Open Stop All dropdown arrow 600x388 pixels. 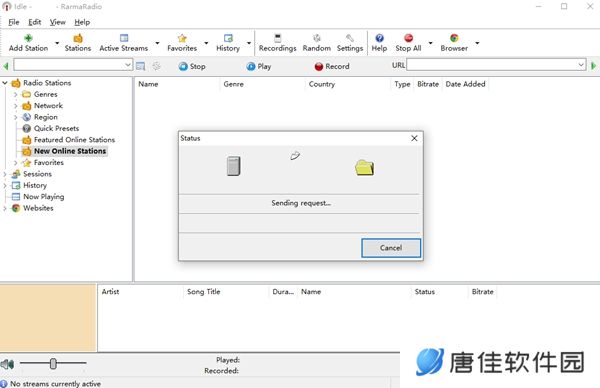pyautogui.click(x=430, y=43)
